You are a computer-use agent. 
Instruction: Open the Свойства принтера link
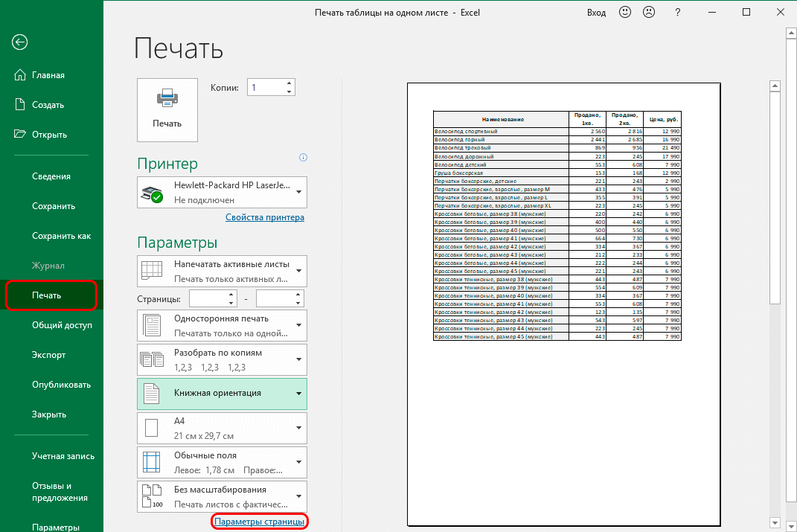pyautogui.click(x=264, y=217)
